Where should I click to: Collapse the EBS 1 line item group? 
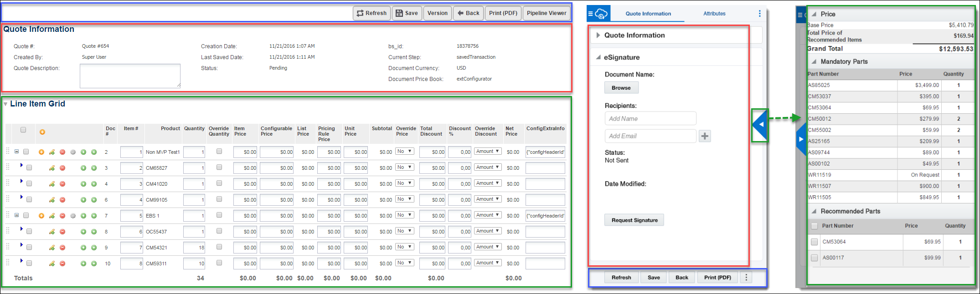[16, 215]
